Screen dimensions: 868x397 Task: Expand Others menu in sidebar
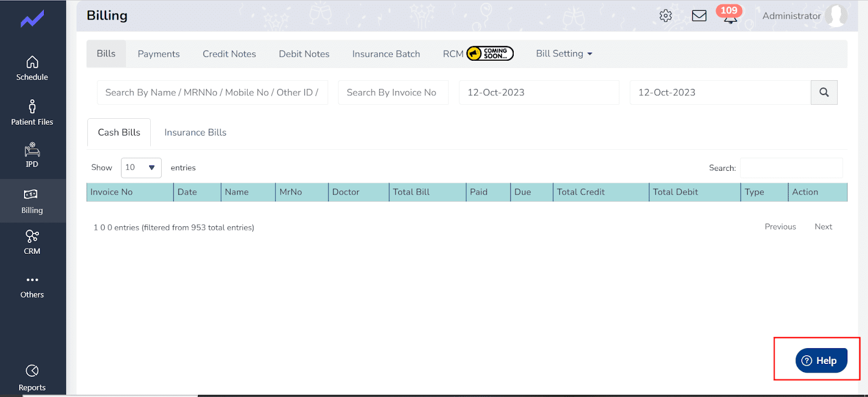(x=32, y=286)
